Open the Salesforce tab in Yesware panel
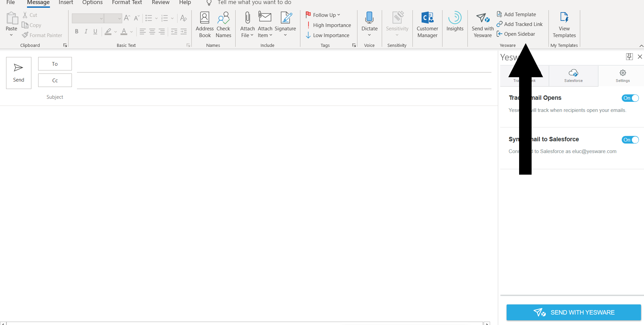This screenshot has width=644, height=325. pyautogui.click(x=573, y=76)
